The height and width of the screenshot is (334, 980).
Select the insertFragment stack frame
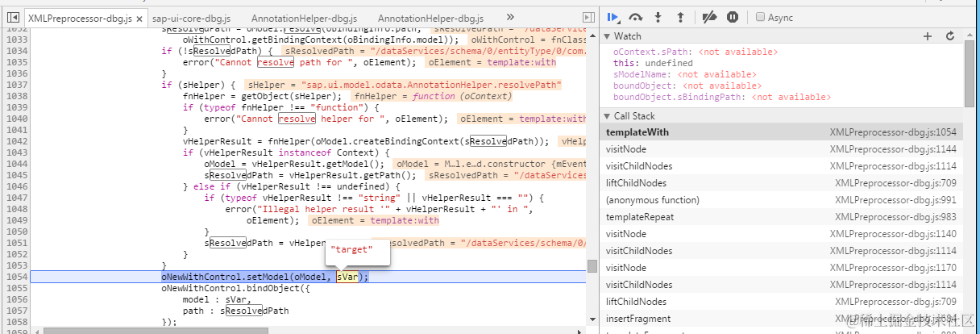point(781,319)
